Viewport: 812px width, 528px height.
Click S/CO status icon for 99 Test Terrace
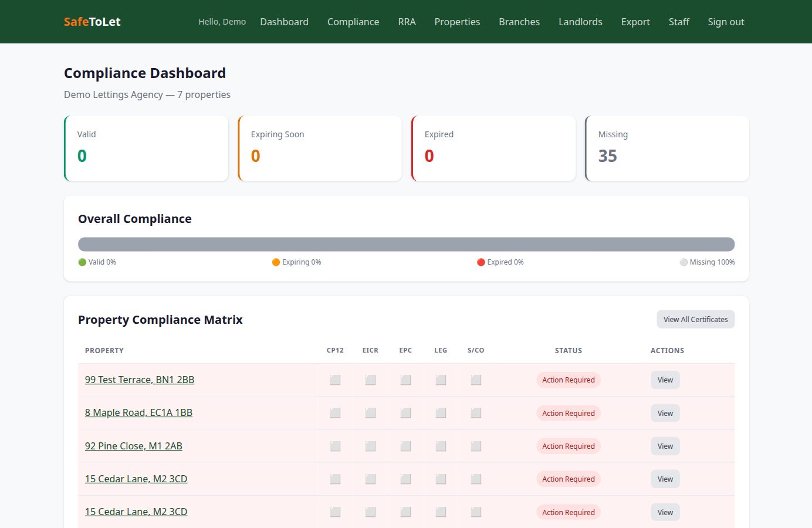tap(476, 380)
